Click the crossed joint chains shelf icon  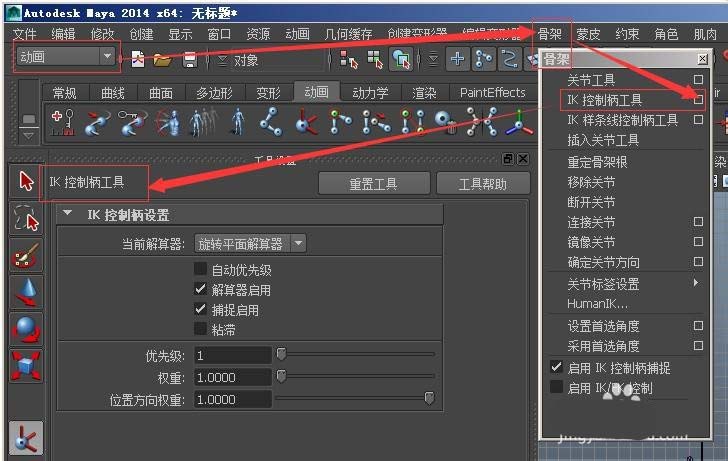481,123
